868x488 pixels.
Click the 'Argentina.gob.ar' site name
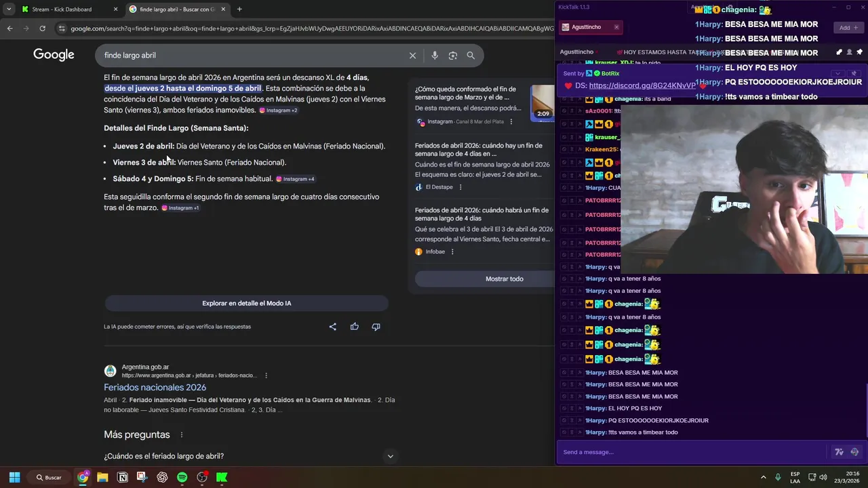coord(145,367)
